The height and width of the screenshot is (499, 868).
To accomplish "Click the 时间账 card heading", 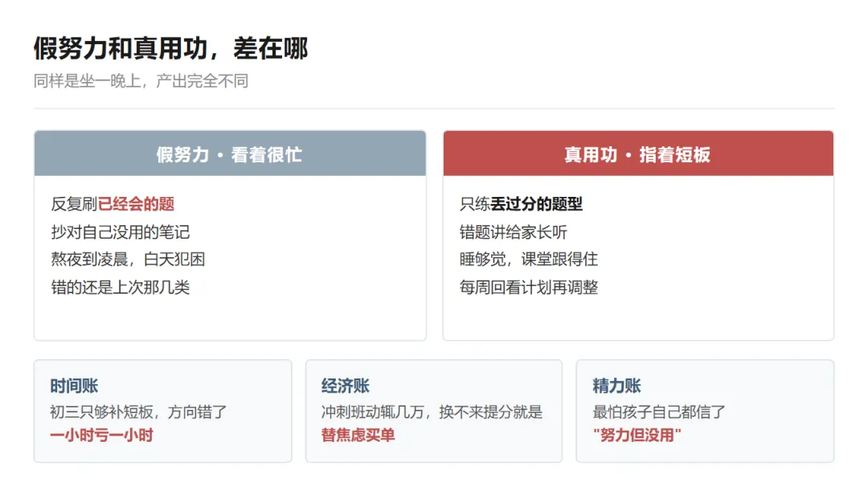I will [x=74, y=386].
